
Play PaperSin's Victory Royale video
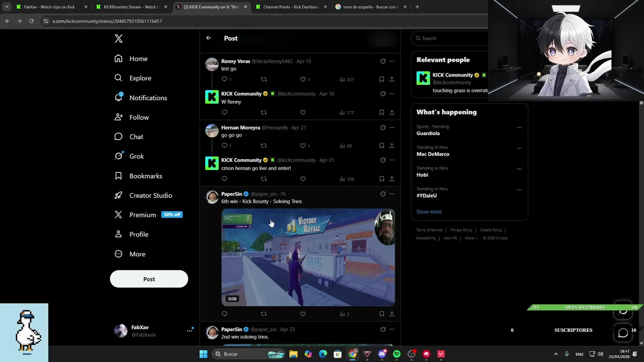point(308,257)
